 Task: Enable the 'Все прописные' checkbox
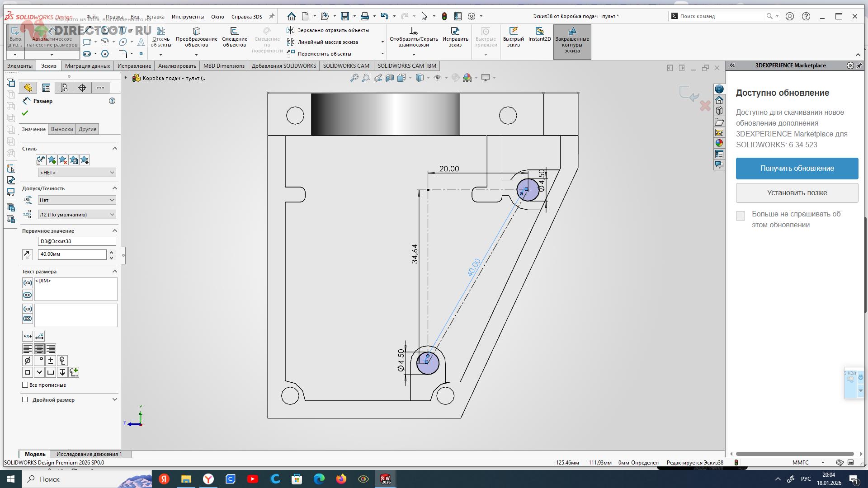pyautogui.click(x=25, y=385)
